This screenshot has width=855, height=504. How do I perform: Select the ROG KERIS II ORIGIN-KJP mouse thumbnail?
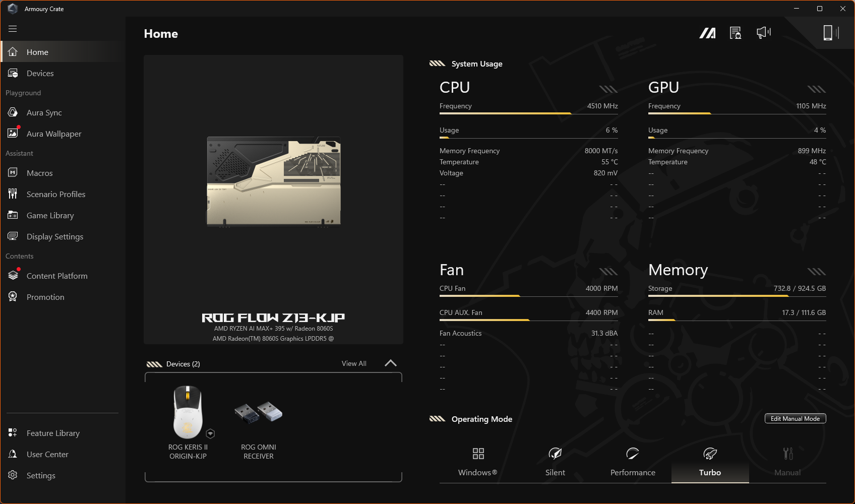188,413
